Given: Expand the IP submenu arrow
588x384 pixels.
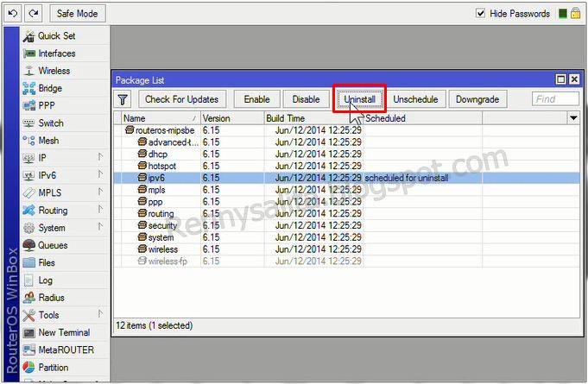Looking at the screenshot, I should [x=100, y=156].
